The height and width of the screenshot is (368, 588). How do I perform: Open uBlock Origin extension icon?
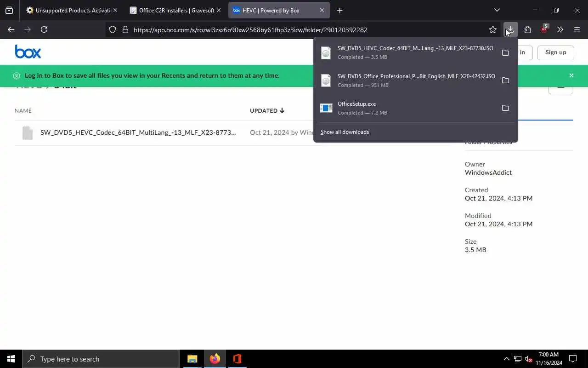click(544, 29)
